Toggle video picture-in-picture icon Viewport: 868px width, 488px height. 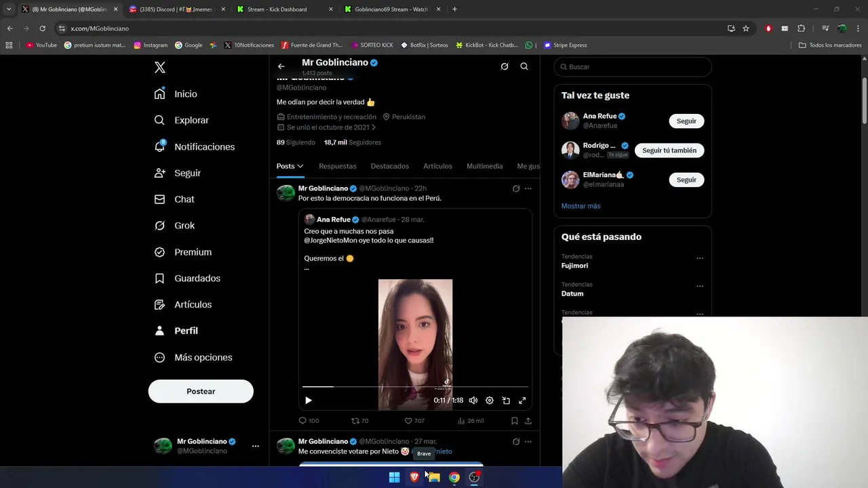(x=506, y=401)
